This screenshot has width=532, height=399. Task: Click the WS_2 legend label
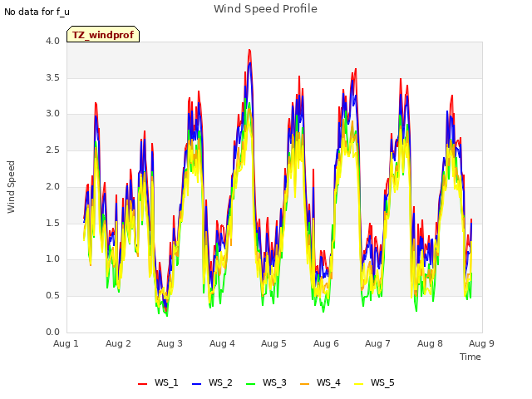click(220, 382)
